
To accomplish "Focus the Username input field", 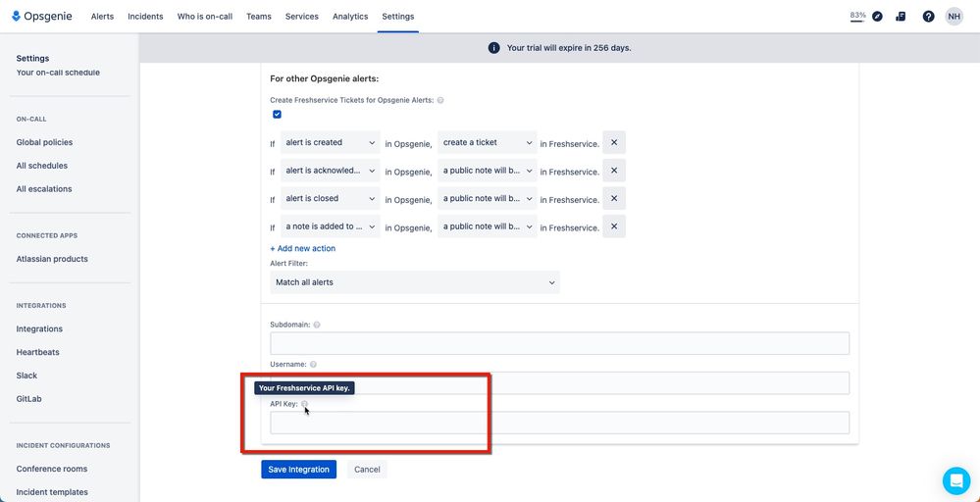I will coord(559,382).
